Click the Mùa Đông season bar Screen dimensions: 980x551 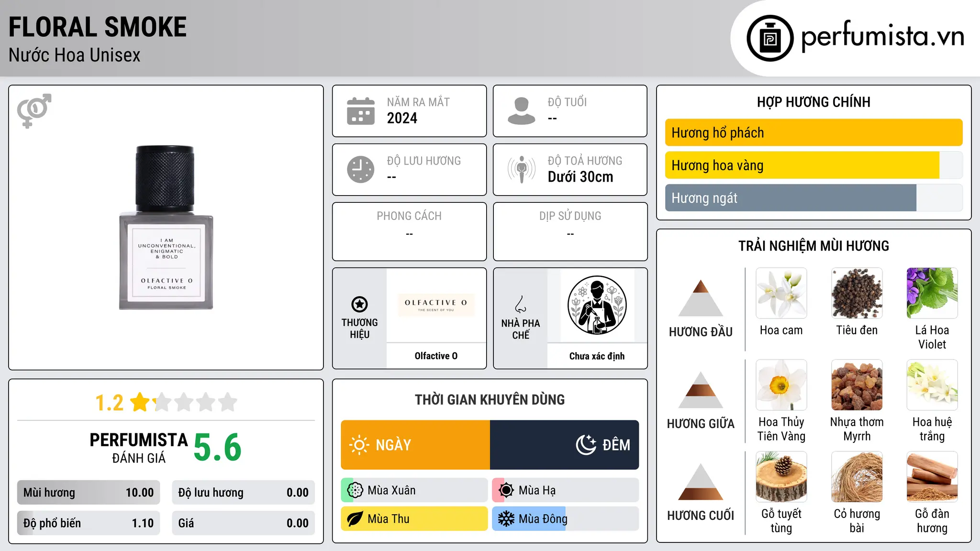(x=566, y=519)
